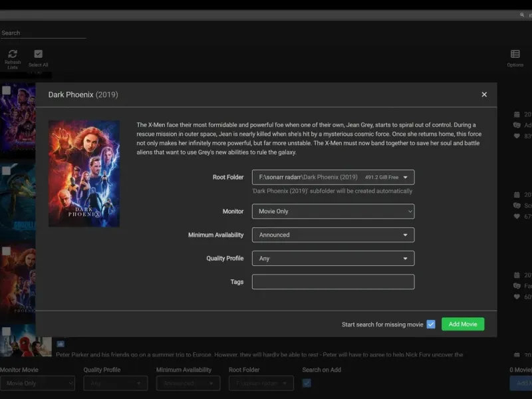Screen dimensions: 532x399
Task: Toggle the Dark Phoenix list row checkbox
Action: pos(7,251)
